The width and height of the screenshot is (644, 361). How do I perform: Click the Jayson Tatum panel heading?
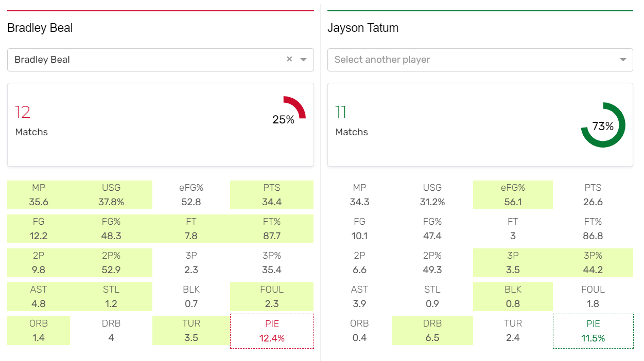click(x=363, y=28)
